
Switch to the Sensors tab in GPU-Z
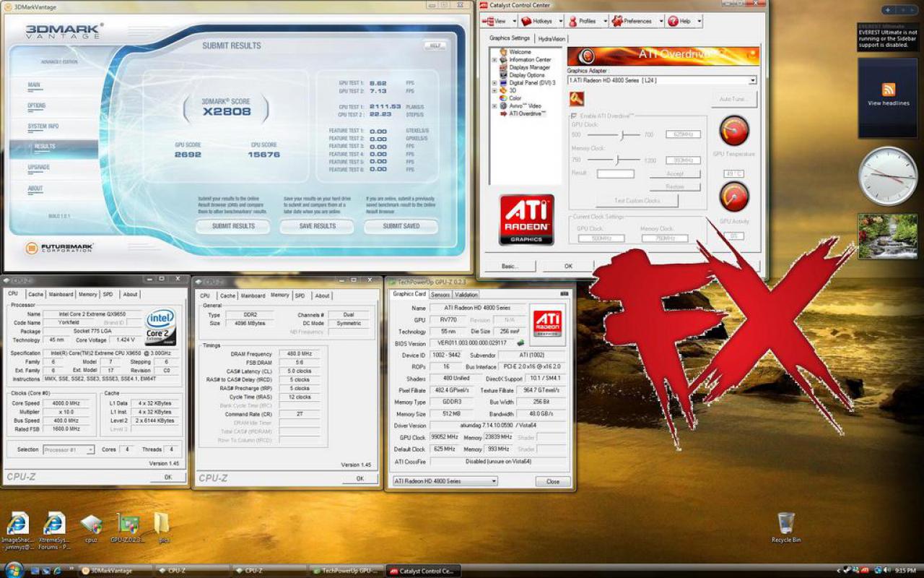pyautogui.click(x=440, y=295)
